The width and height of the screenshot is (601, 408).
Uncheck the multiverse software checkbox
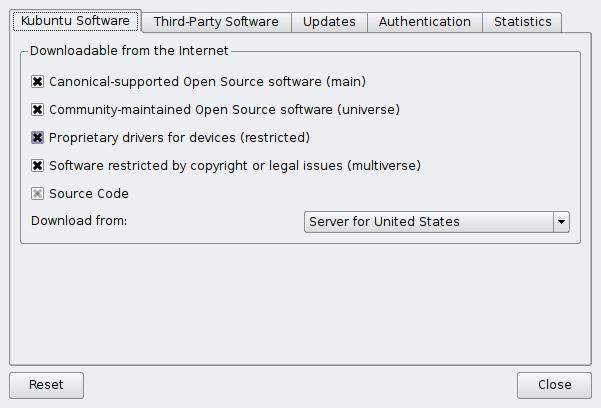click(x=38, y=166)
